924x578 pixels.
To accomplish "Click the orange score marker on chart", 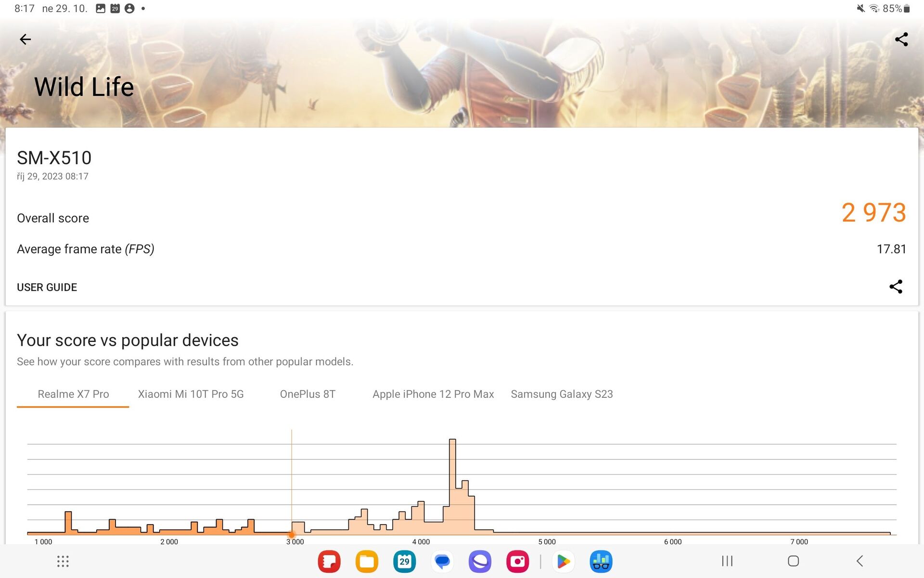I will click(x=292, y=534).
